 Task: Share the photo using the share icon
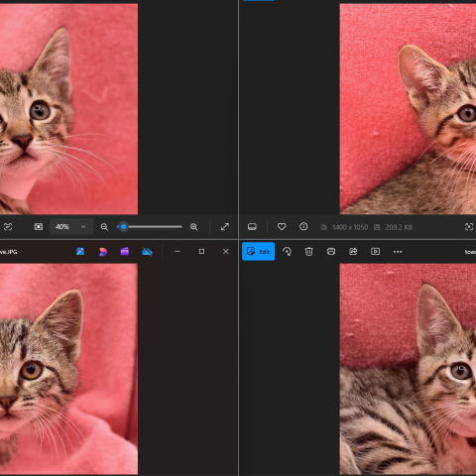coord(353,252)
